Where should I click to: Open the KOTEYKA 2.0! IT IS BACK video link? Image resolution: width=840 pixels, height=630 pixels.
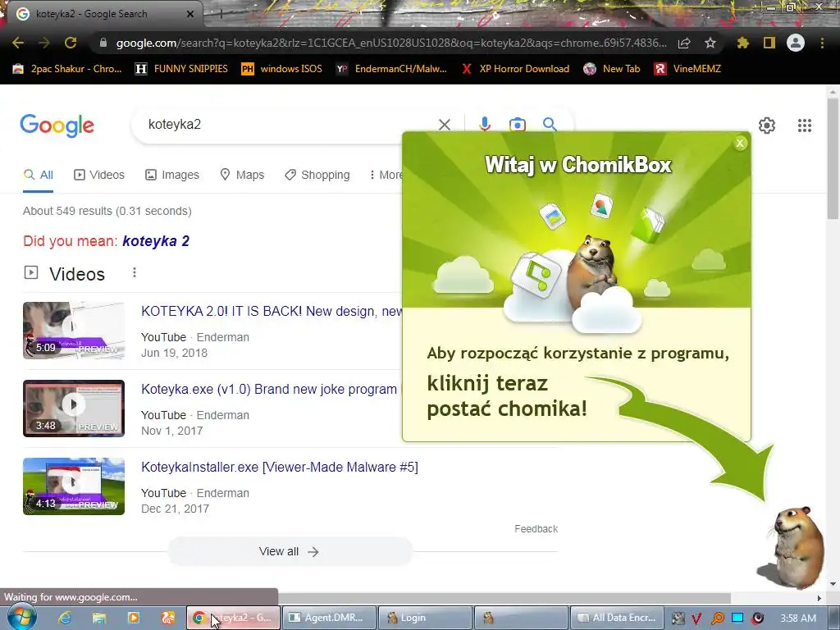[x=272, y=311]
